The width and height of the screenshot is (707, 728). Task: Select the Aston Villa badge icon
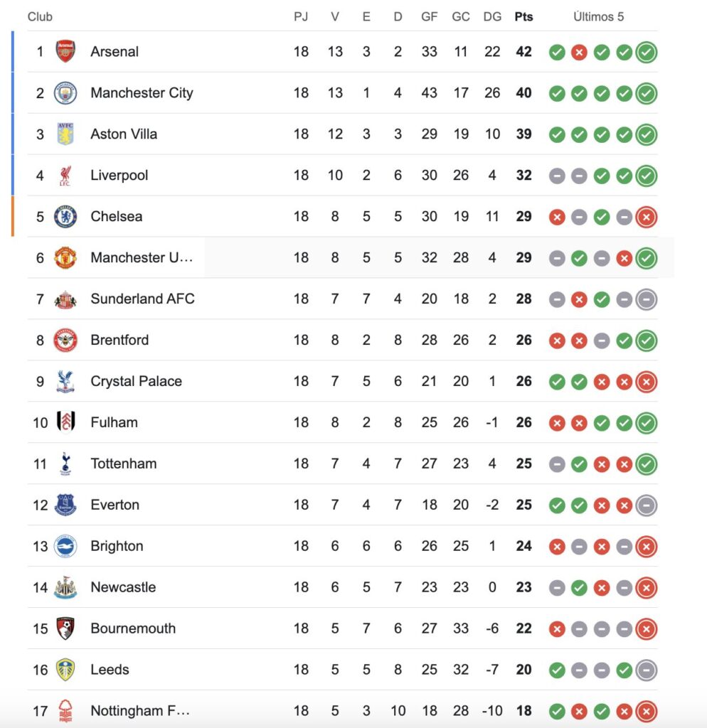pyautogui.click(x=65, y=134)
